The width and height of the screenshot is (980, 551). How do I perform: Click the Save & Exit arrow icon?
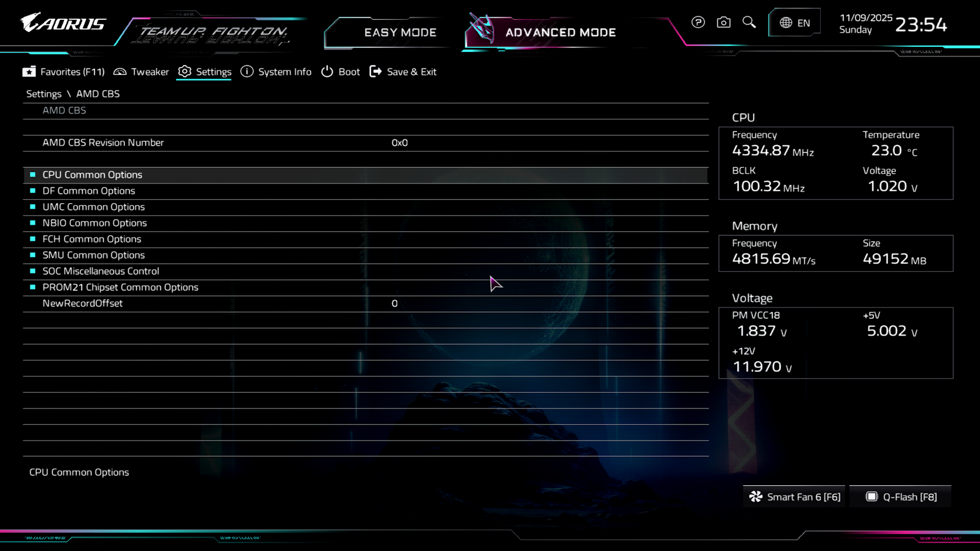click(x=375, y=72)
